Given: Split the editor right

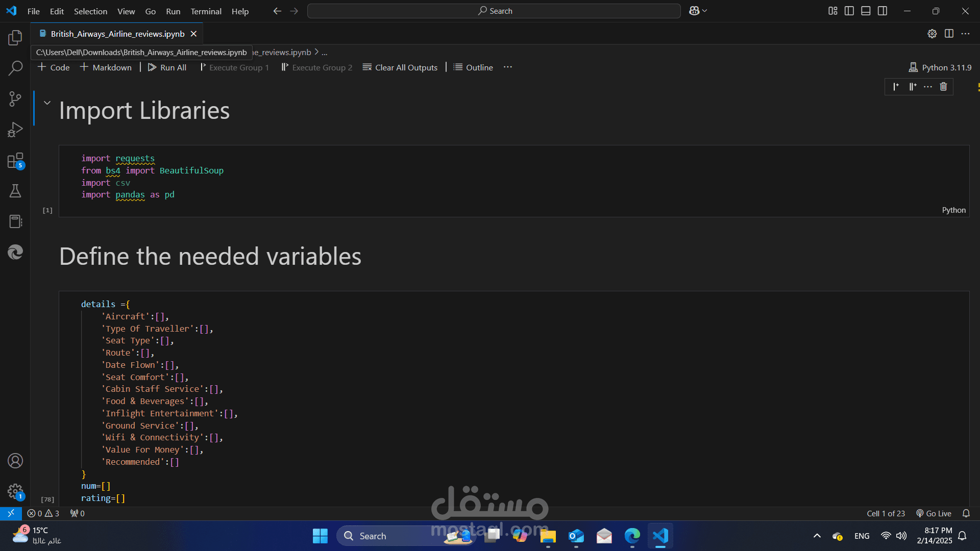Looking at the screenshot, I should coord(949,34).
